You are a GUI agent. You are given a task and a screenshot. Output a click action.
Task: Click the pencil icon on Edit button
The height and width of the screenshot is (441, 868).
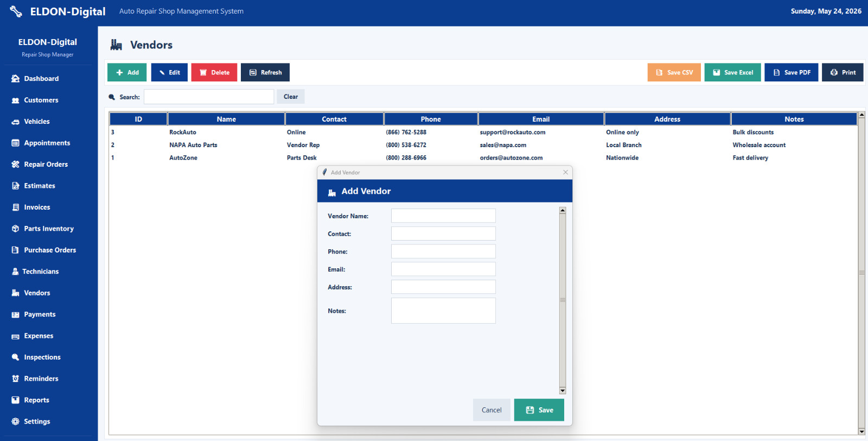tap(162, 73)
